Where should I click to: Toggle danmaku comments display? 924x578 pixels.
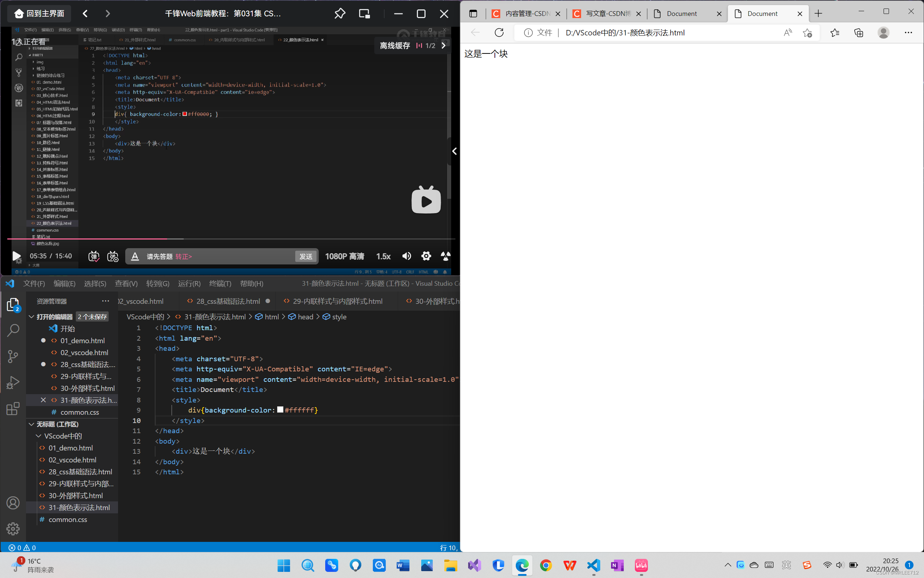click(x=93, y=256)
